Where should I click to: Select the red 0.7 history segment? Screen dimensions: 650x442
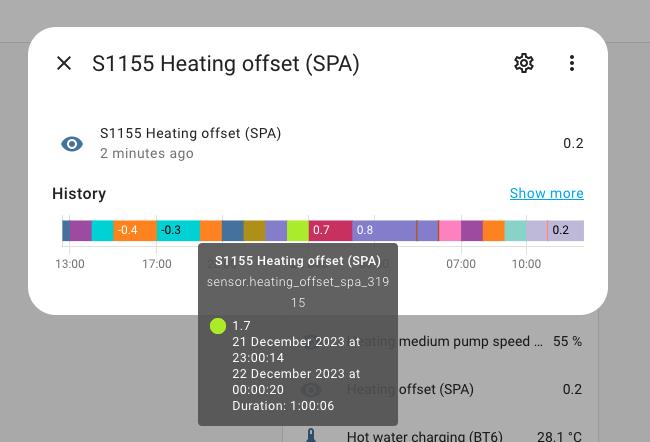tap(330, 230)
